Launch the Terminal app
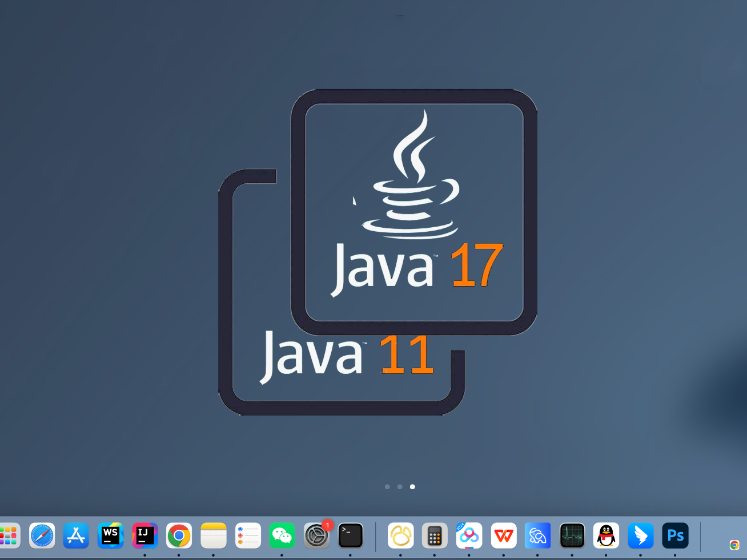This screenshot has height=560, width=747. point(351,535)
